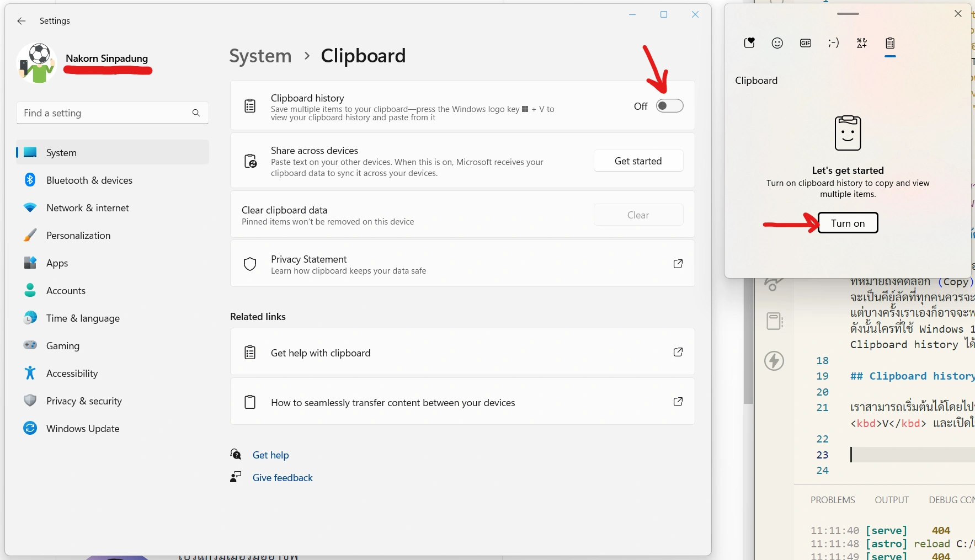The height and width of the screenshot is (560, 975).
Task: Click line number 19 in the editor gutter
Action: coord(822,376)
